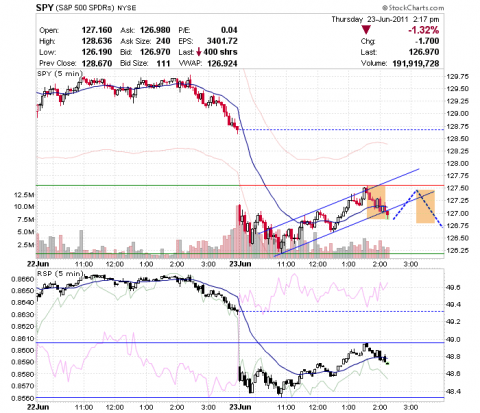Click the SPY (5 min) chart panel label
This screenshot has height=413, width=480.
click(x=60, y=74)
